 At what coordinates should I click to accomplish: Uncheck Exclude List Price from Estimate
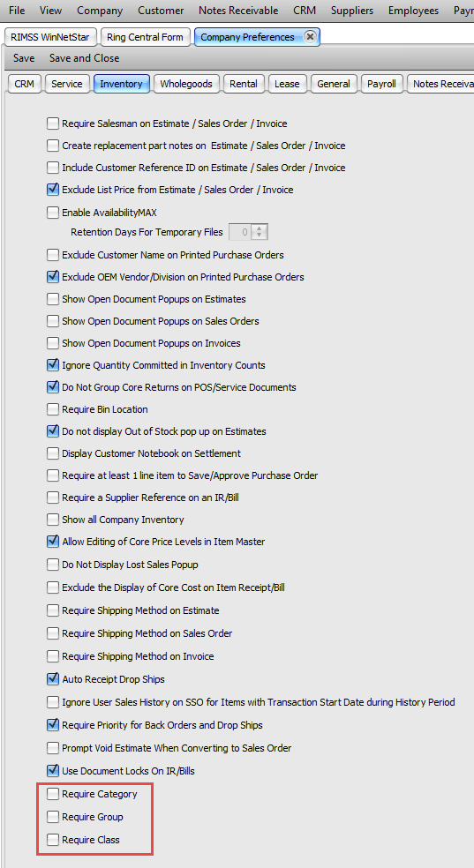click(53, 190)
